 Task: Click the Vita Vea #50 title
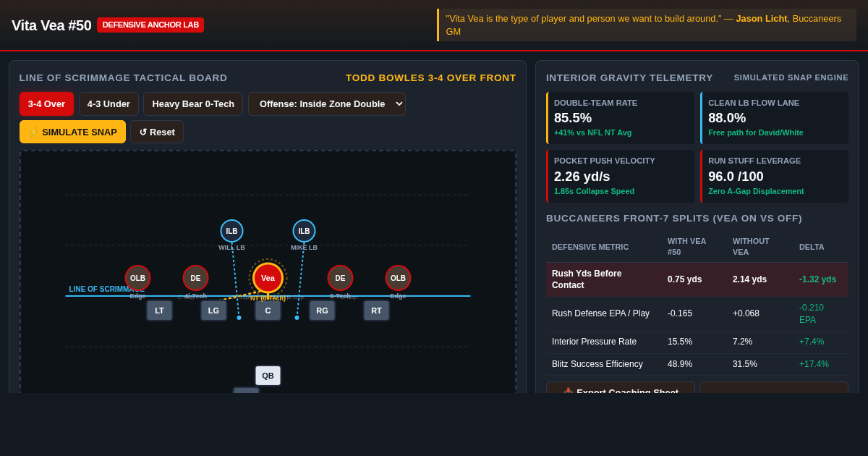(51, 25)
